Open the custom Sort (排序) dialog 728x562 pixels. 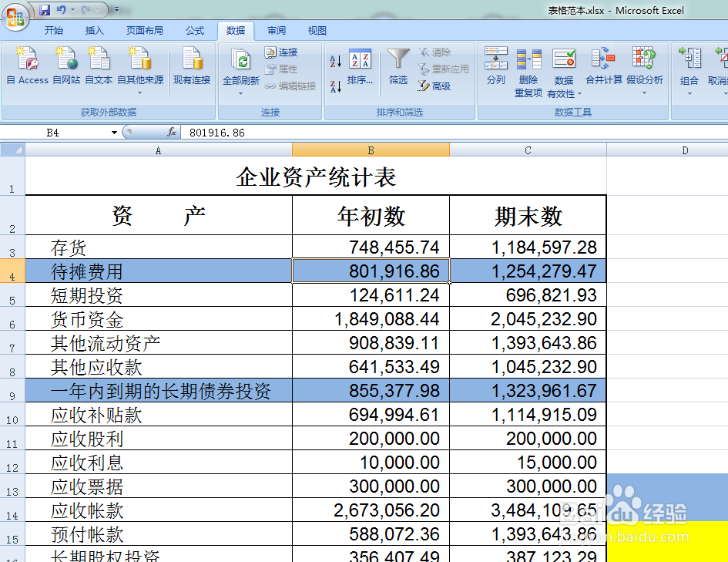pyautogui.click(x=360, y=66)
